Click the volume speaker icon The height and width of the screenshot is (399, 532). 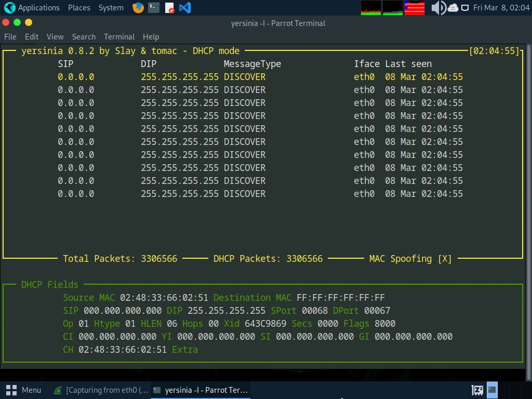(x=438, y=8)
